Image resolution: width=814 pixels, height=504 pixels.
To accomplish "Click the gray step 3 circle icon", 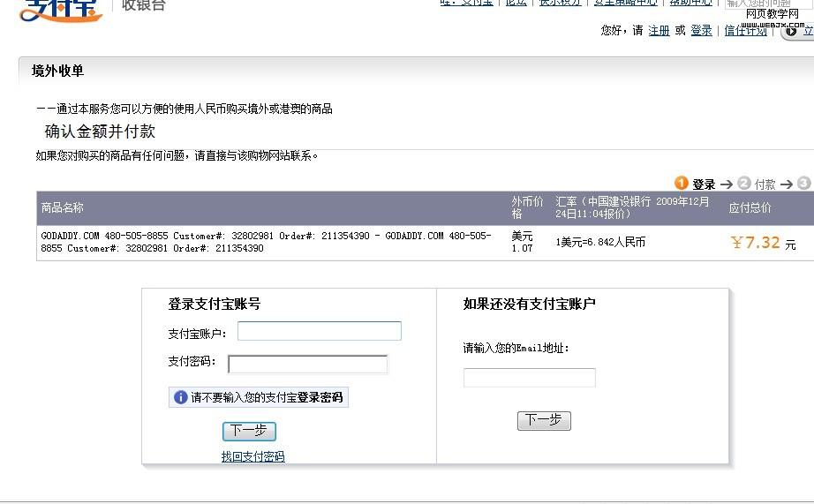I will 803,184.
